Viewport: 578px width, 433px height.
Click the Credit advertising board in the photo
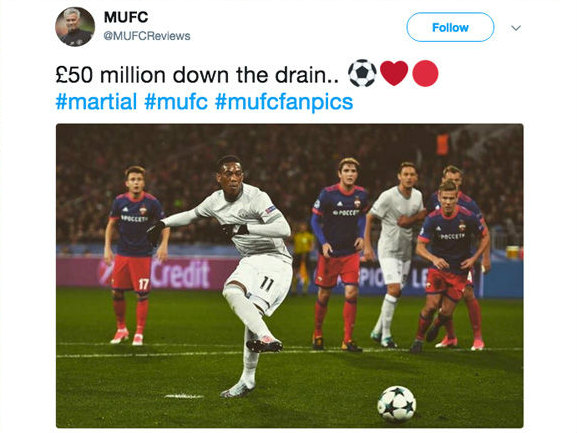pyautogui.click(x=180, y=273)
